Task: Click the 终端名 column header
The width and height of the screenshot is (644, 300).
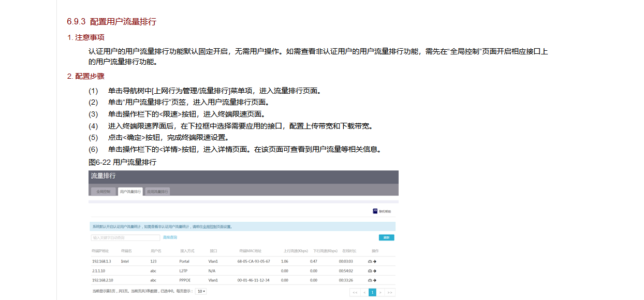Action: tap(127, 251)
